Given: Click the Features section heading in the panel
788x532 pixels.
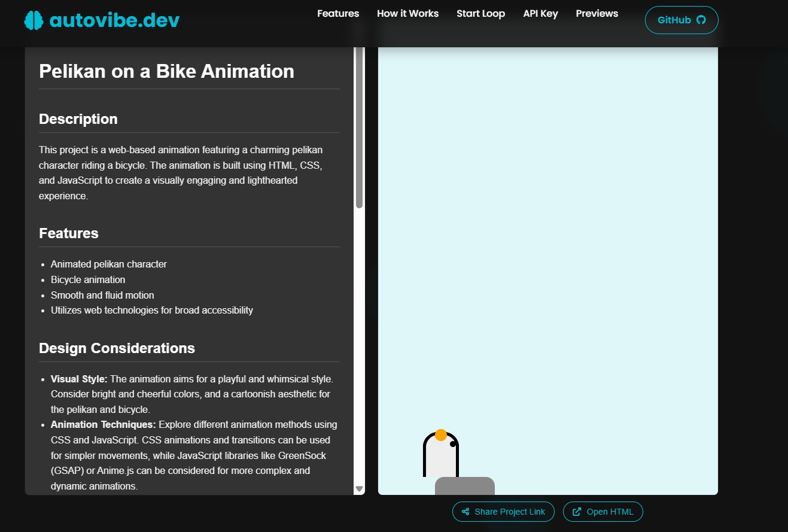Looking at the screenshot, I should click(x=69, y=233).
